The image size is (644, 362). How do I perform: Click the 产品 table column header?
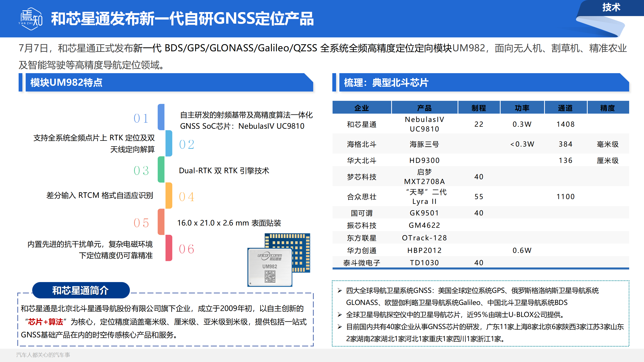coord(424,108)
